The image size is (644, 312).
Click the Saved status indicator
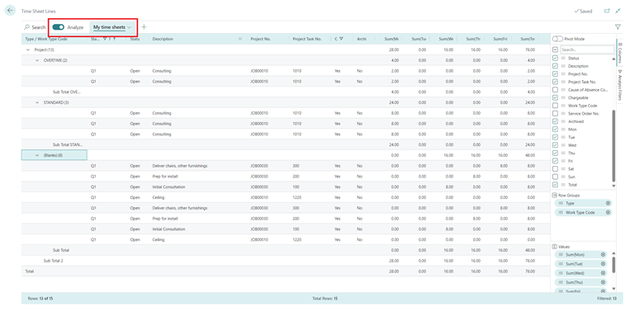[583, 11]
